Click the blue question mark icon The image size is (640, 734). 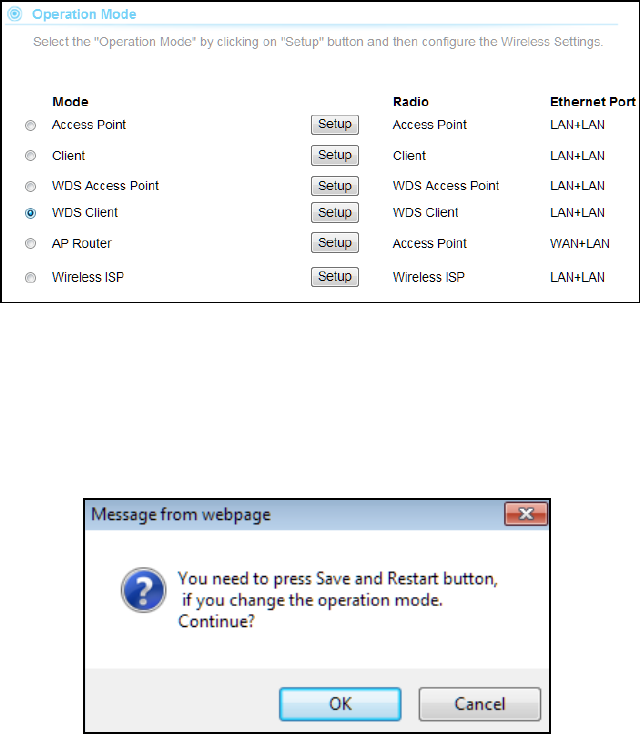coord(144,590)
